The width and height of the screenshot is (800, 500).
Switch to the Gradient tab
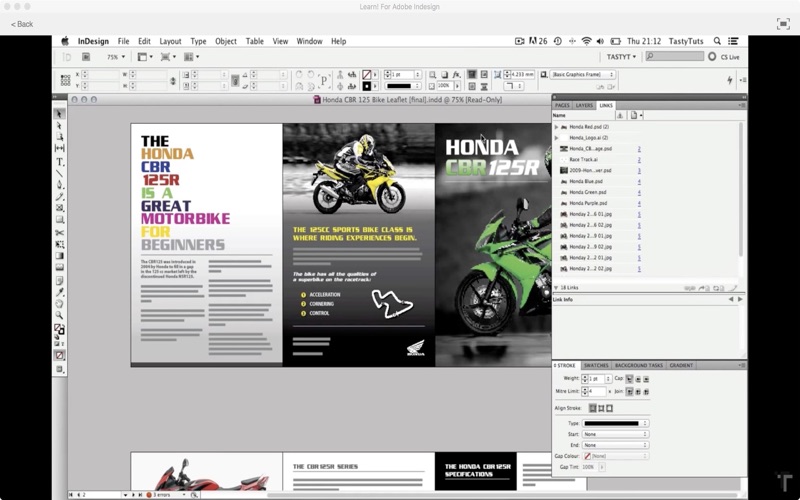(681, 365)
